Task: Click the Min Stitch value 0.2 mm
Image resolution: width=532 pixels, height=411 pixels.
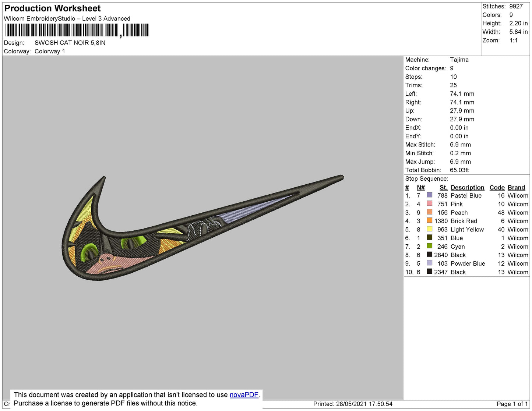Action: tap(460, 153)
